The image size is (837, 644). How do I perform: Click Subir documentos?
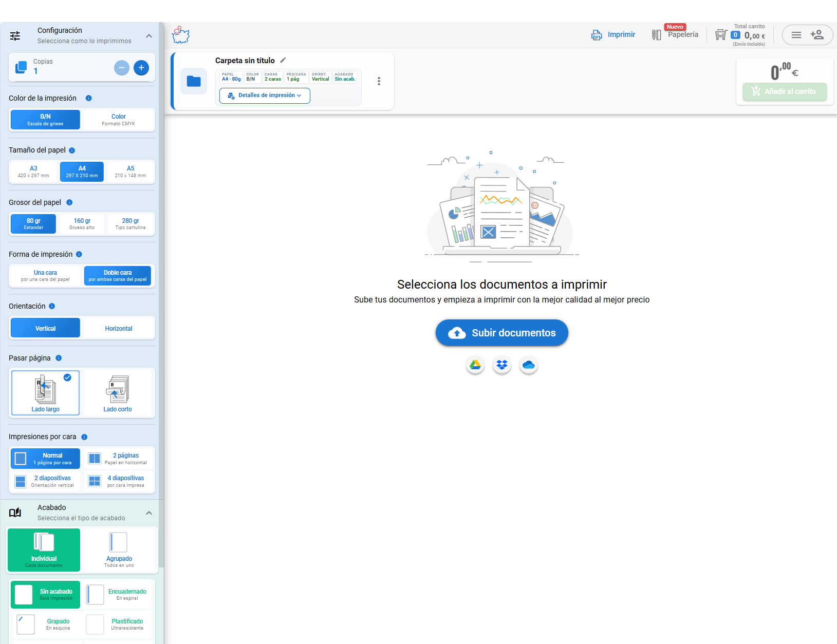501,333
